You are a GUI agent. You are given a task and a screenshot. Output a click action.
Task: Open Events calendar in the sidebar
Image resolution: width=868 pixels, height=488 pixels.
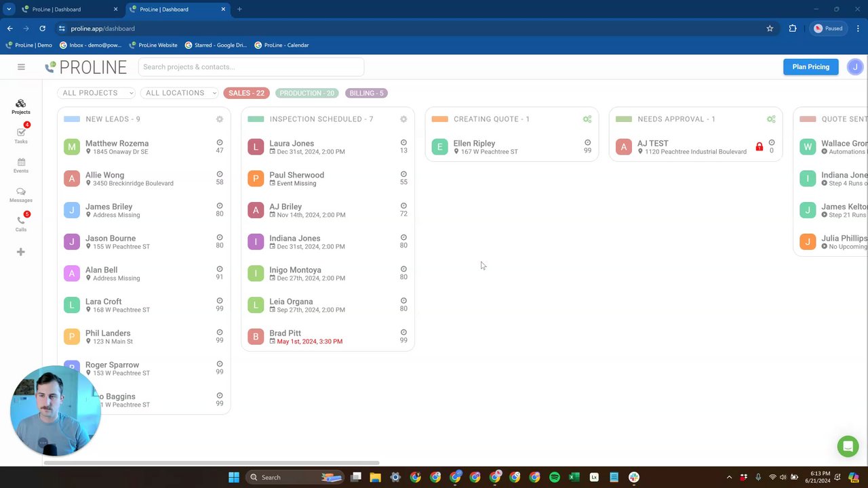click(x=21, y=165)
